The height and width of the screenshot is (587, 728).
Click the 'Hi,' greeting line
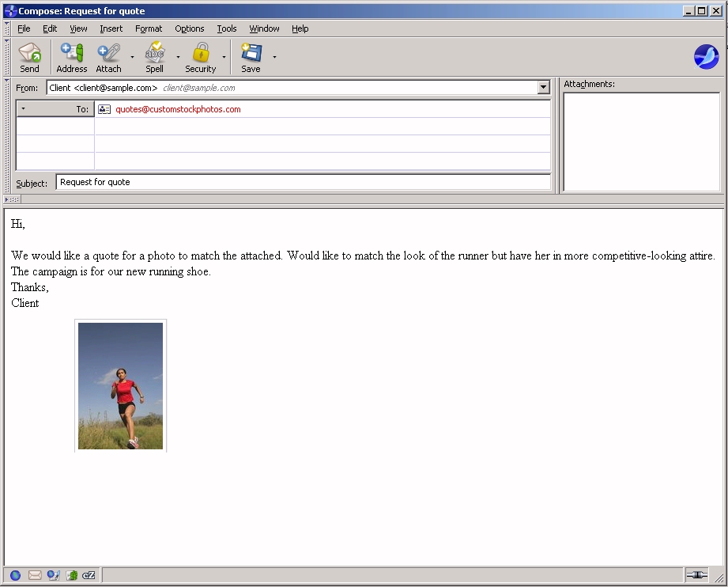pyautogui.click(x=18, y=224)
